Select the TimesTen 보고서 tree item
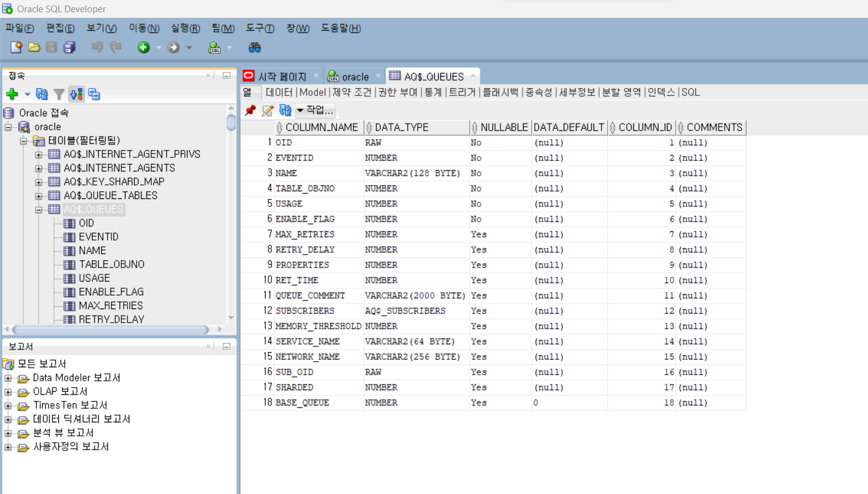Image resolution: width=868 pixels, height=494 pixels. [70, 405]
